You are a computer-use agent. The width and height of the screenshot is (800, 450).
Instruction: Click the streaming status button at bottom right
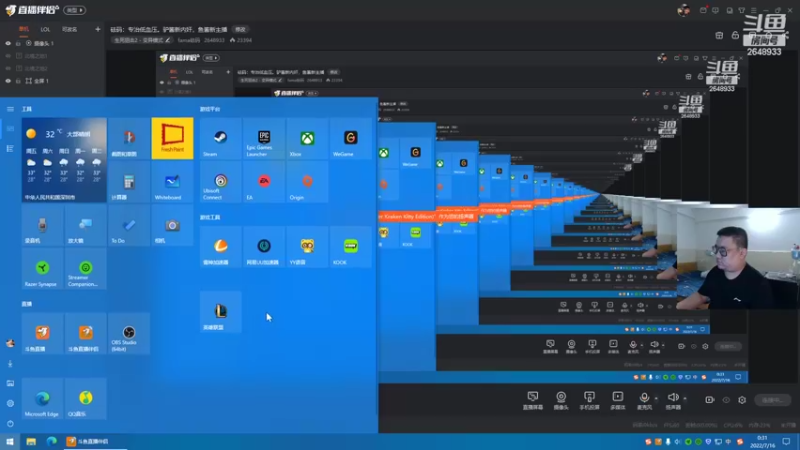point(772,400)
